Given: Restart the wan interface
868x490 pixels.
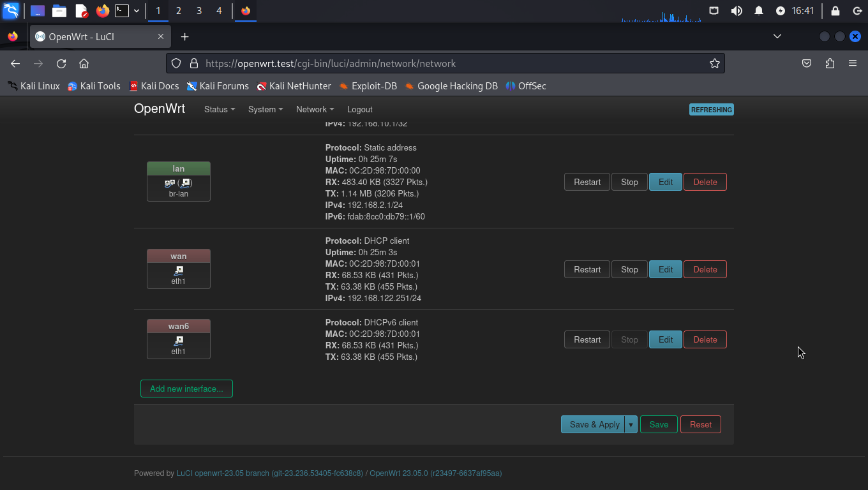Looking at the screenshot, I should (x=587, y=269).
